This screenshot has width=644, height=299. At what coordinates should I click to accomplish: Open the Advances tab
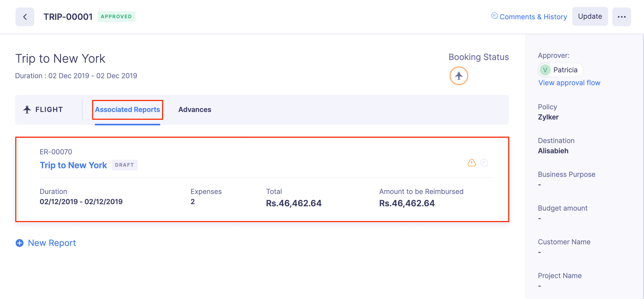coord(195,110)
